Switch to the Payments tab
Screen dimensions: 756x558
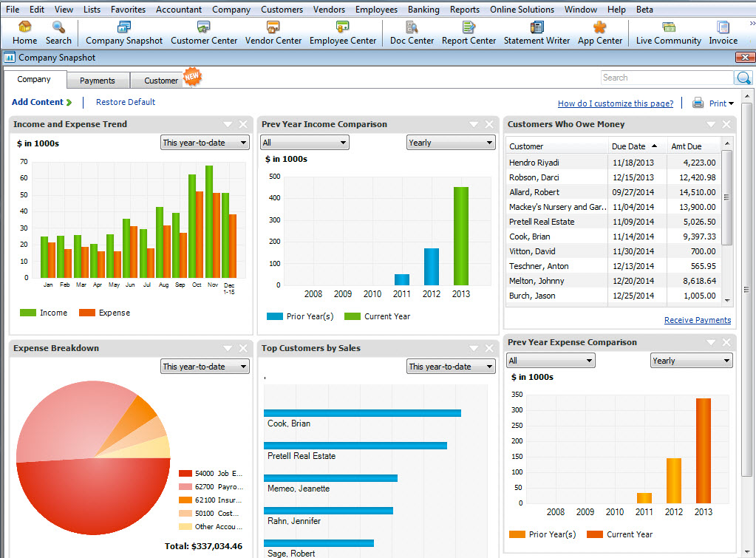(98, 81)
